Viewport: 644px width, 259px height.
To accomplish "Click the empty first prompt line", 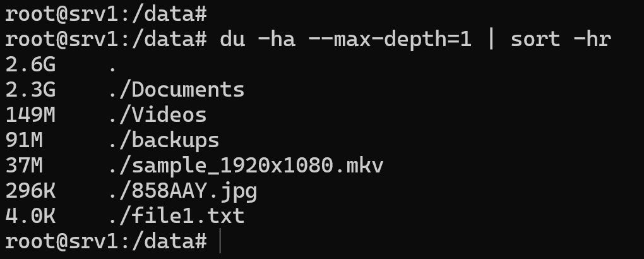I will pos(105,14).
